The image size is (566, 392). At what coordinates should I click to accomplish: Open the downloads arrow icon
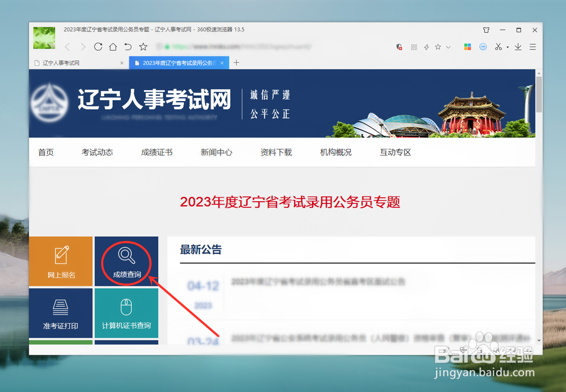click(518, 47)
